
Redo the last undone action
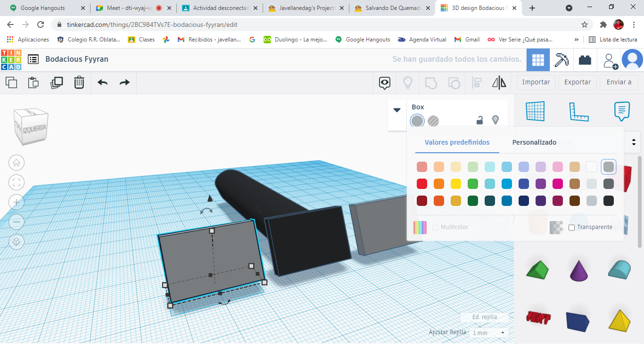click(x=124, y=83)
